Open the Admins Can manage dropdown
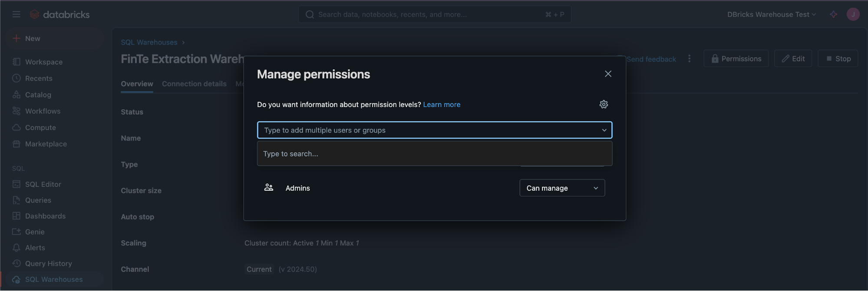This screenshot has height=291, width=868. (562, 188)
